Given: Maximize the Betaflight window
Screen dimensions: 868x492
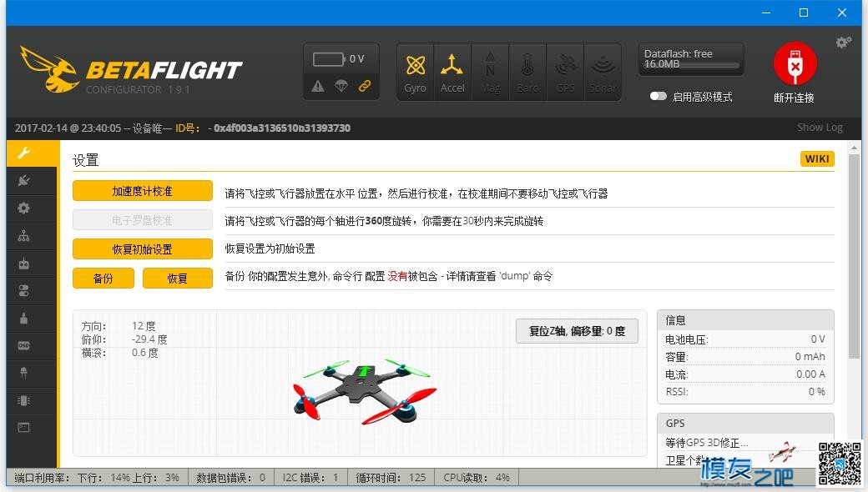Looking at the screenshot, I should point(803,13).
